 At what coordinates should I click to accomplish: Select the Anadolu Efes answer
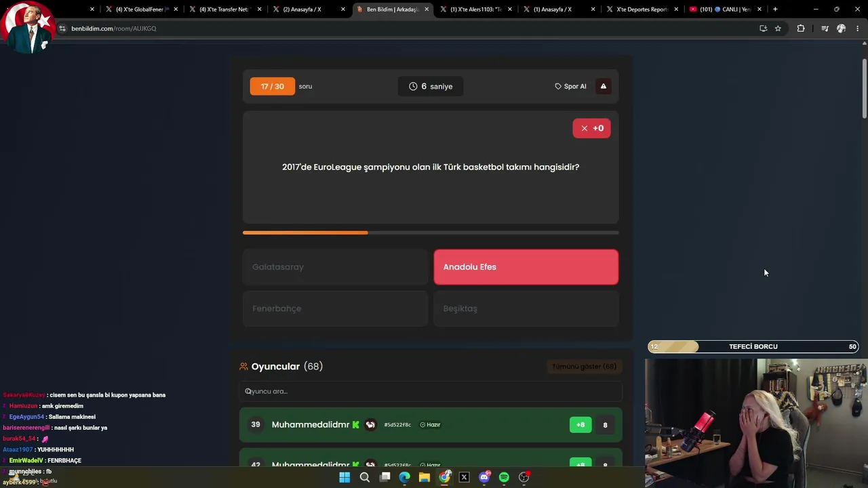(526, 267)
